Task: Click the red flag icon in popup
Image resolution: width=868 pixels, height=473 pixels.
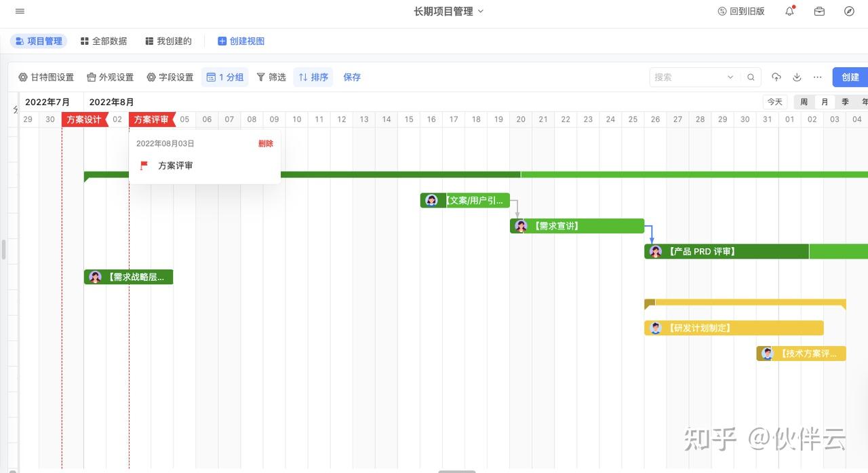Action: 144,166
